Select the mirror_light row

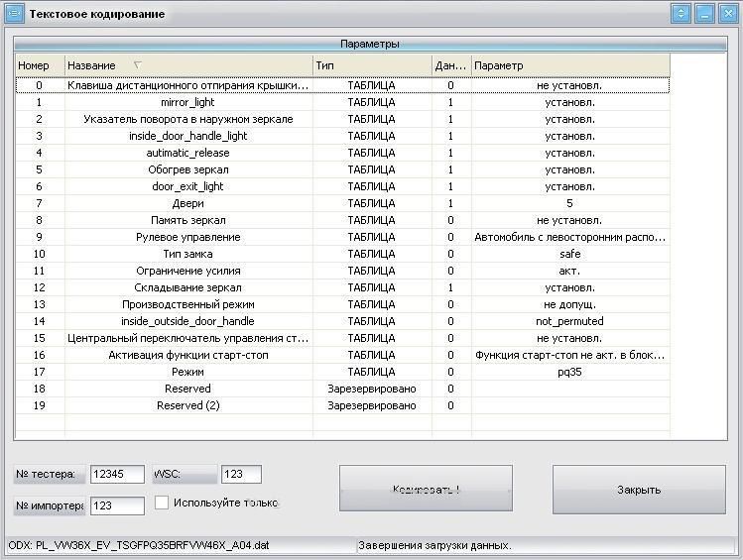tap(342, 102)
